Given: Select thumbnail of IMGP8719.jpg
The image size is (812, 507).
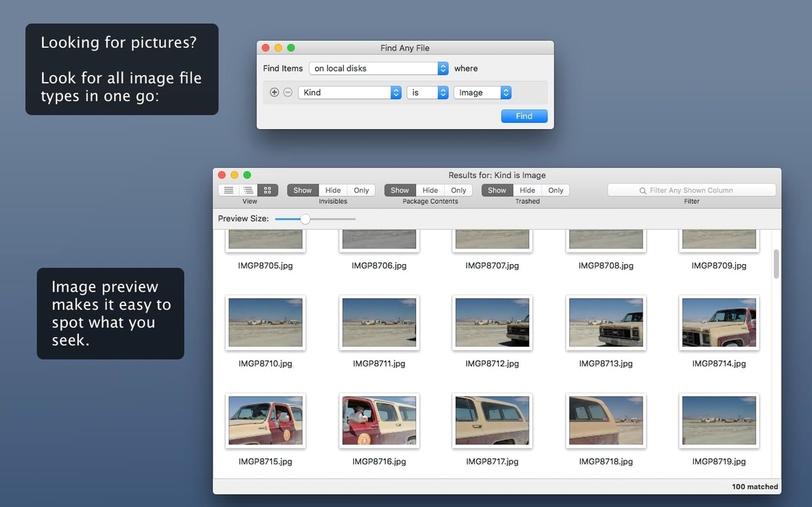Looking at the screenshot, I should coord(719,421).
